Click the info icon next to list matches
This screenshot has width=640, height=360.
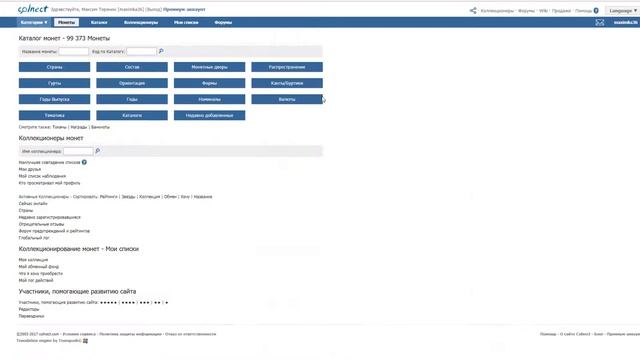[84, 162]
